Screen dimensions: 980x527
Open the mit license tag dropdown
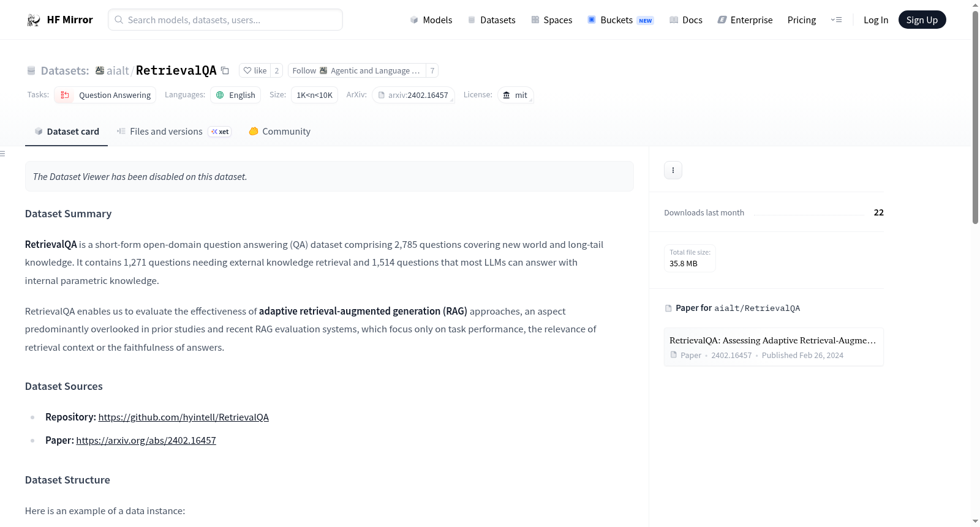point(516,95)
